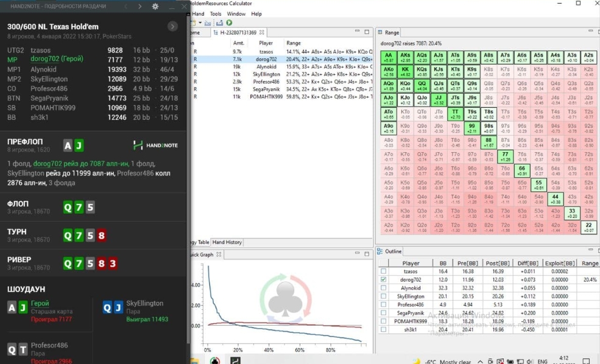Screen dimensions: 600x364
Task: Select TT cell in range grid
Action: click(x=456, y=114)
